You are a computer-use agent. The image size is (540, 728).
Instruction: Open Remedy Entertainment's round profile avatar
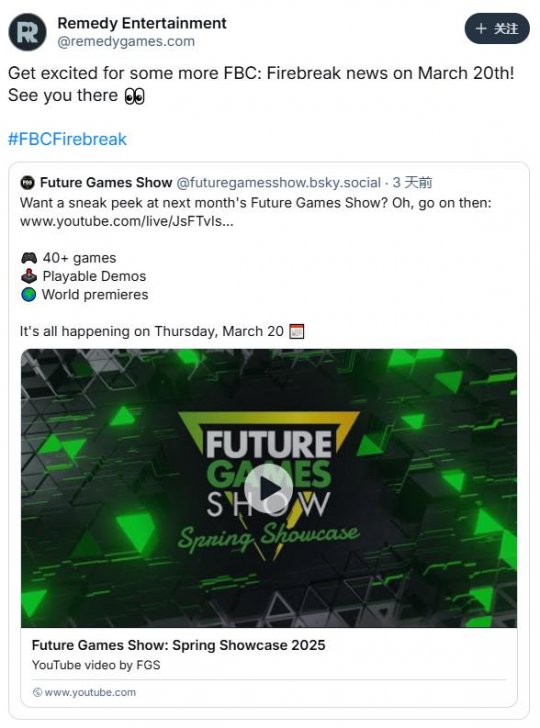point(27,32)
